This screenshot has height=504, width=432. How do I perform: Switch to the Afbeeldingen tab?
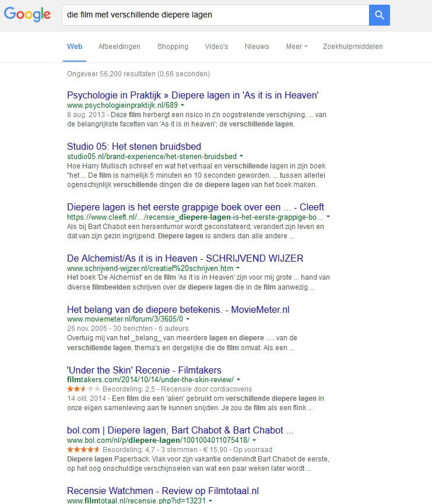(x=119, y=47)
